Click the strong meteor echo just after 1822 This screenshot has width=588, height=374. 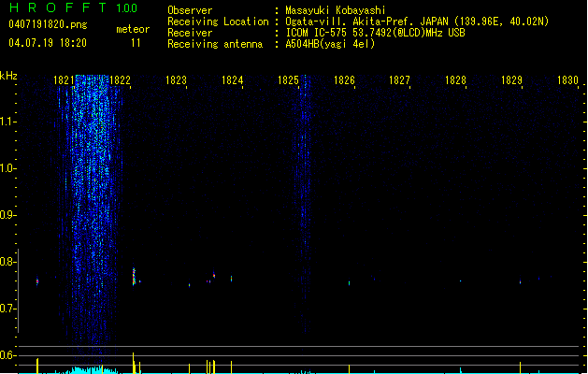click(x=134, y=277)
